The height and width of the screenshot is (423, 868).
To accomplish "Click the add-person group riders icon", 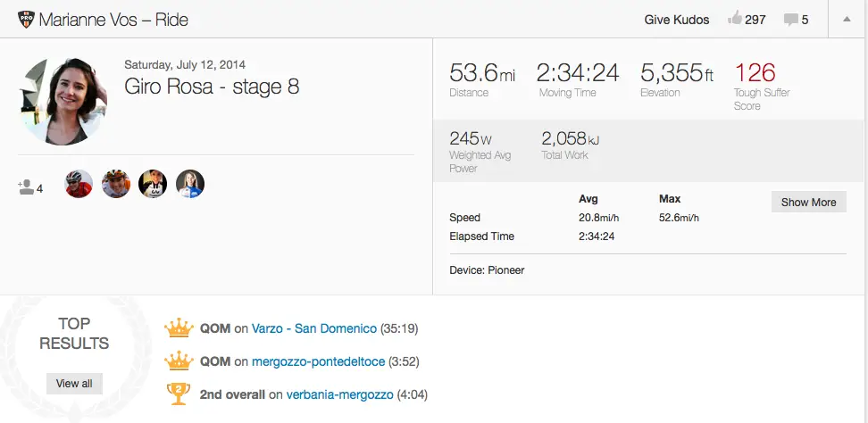I will tap(26, 187).
